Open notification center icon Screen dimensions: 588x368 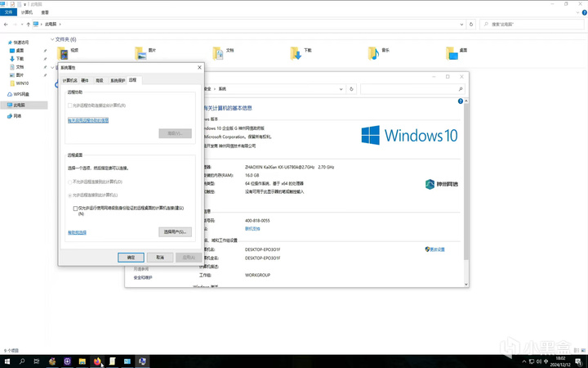579,361
